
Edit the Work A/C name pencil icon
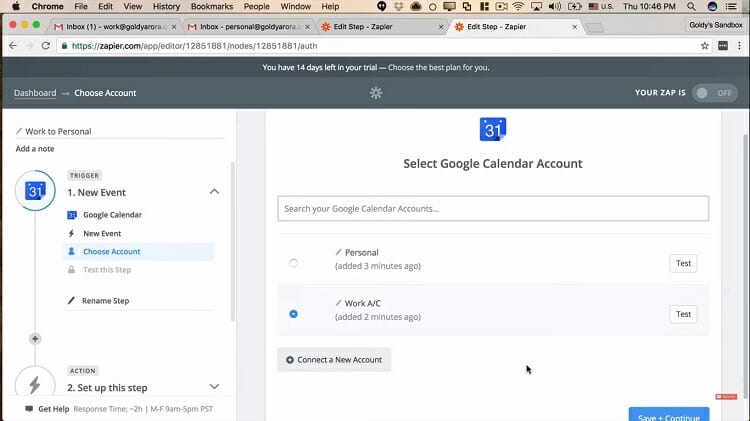338,303
